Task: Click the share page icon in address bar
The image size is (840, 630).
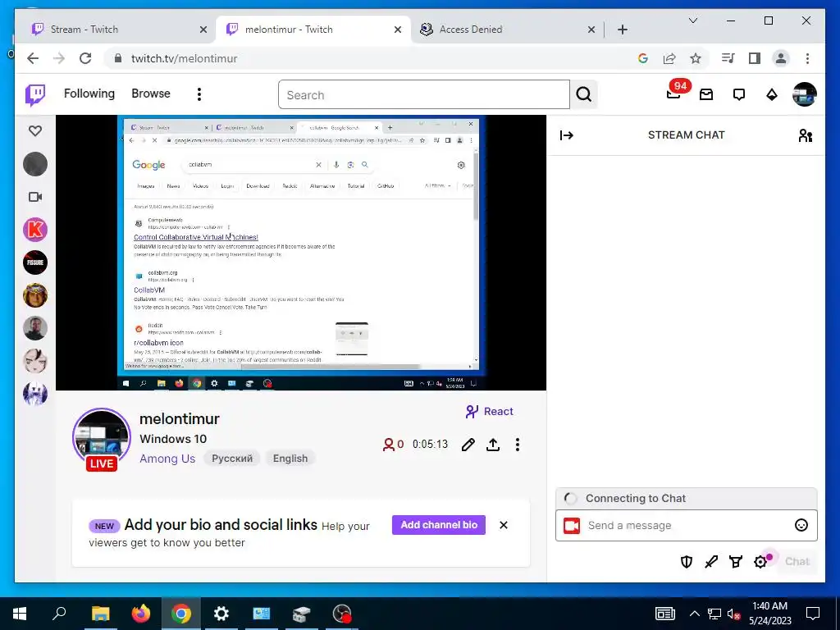Action: (669, 58)
